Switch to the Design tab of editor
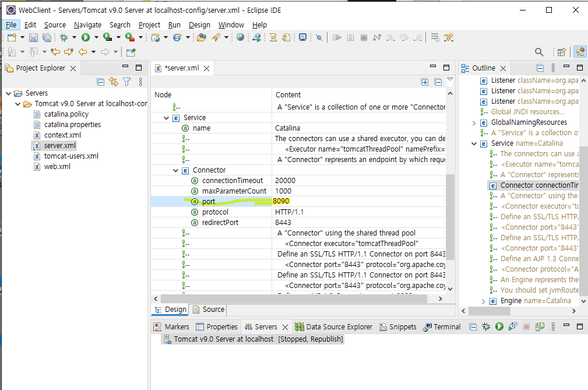588x390 pixels. (x=171, y=310)
